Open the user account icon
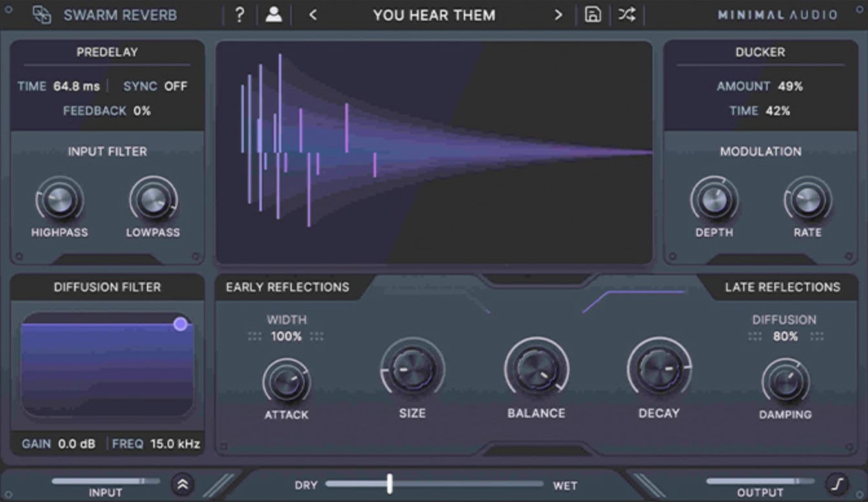This screenshot has width=868, height=502. 274,15
